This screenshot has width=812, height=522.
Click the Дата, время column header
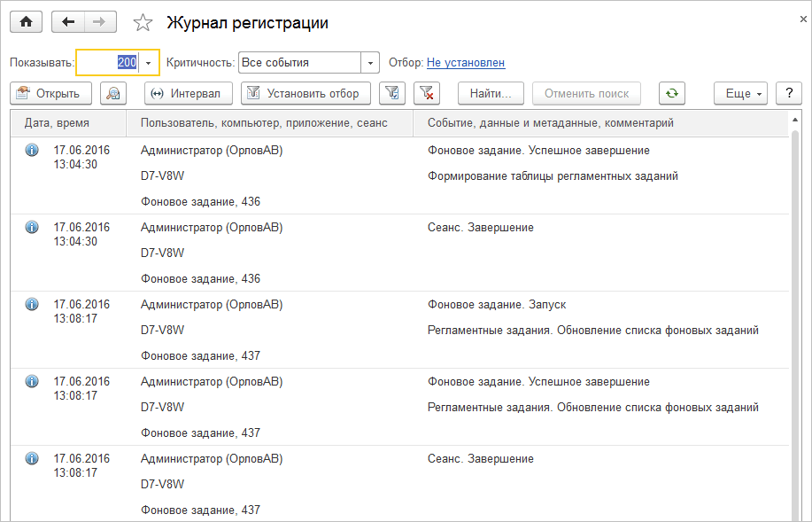[x=58, y=123]
